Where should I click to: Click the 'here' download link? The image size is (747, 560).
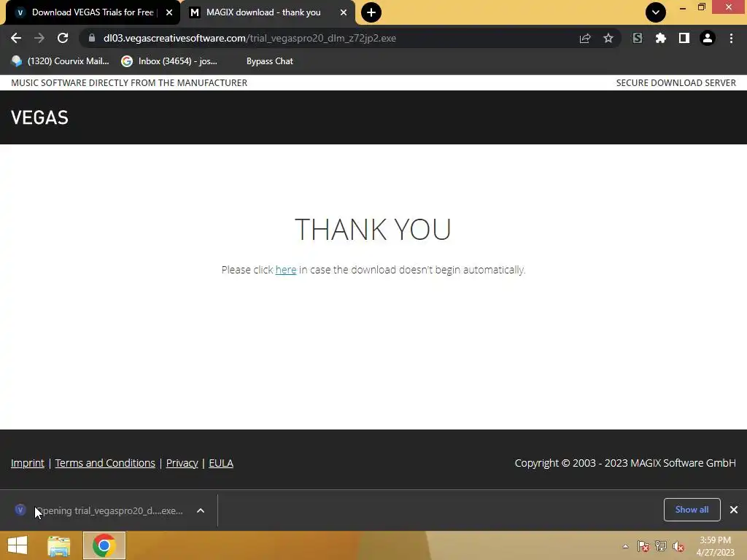[286, 270]
